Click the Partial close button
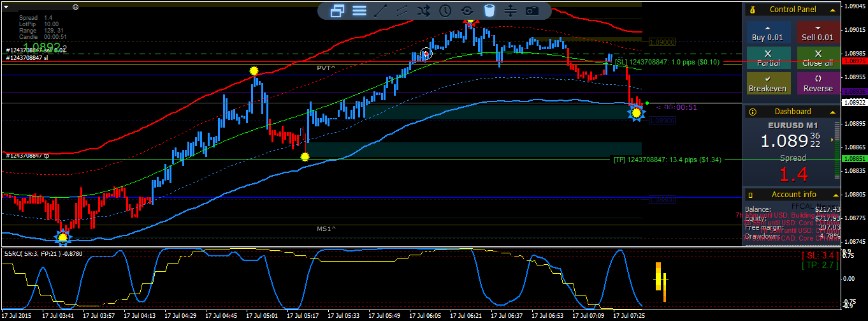This screenshot has height=321, width=868. tap(767, 58)
